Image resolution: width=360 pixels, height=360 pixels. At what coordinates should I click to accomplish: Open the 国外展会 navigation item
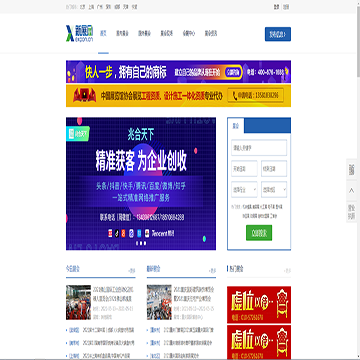[144, 33]
